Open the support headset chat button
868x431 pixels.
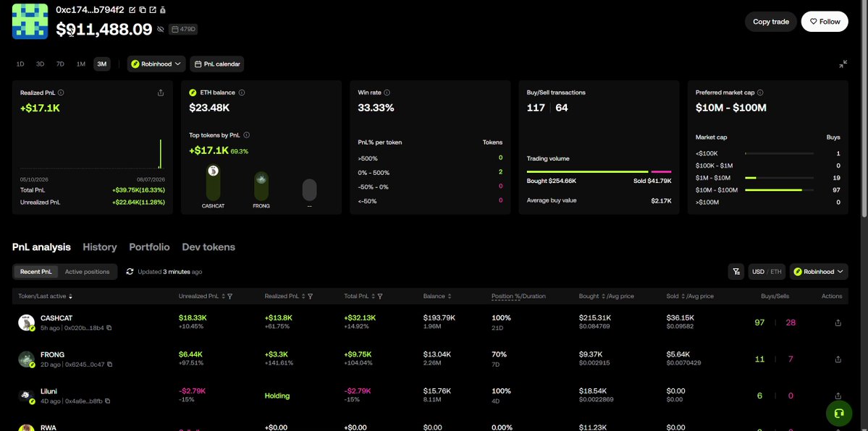pyautogui.click(x=838, y=414)
